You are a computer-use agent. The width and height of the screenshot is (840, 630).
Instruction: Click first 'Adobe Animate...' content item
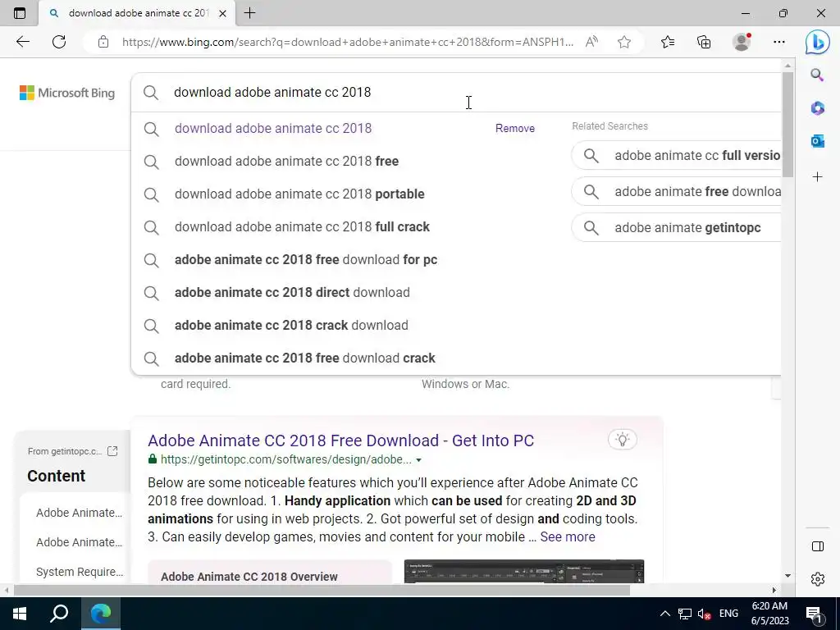click(x=79, y=513)
